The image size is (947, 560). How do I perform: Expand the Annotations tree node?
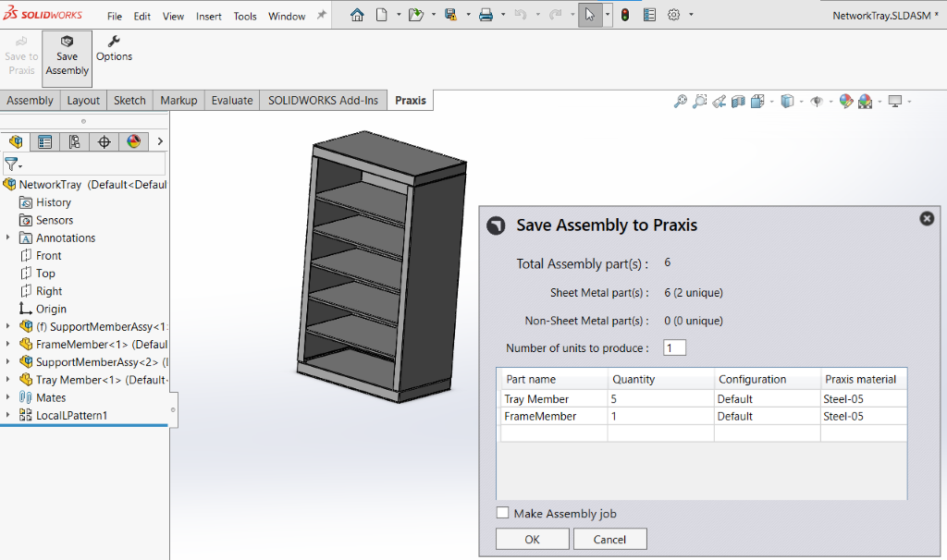[x=8, y=238]
